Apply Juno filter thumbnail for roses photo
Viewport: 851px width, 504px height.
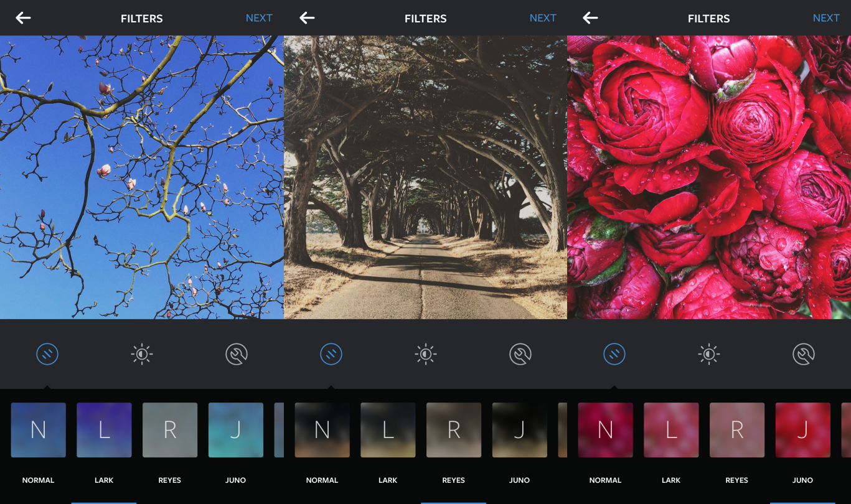(803, 430)
